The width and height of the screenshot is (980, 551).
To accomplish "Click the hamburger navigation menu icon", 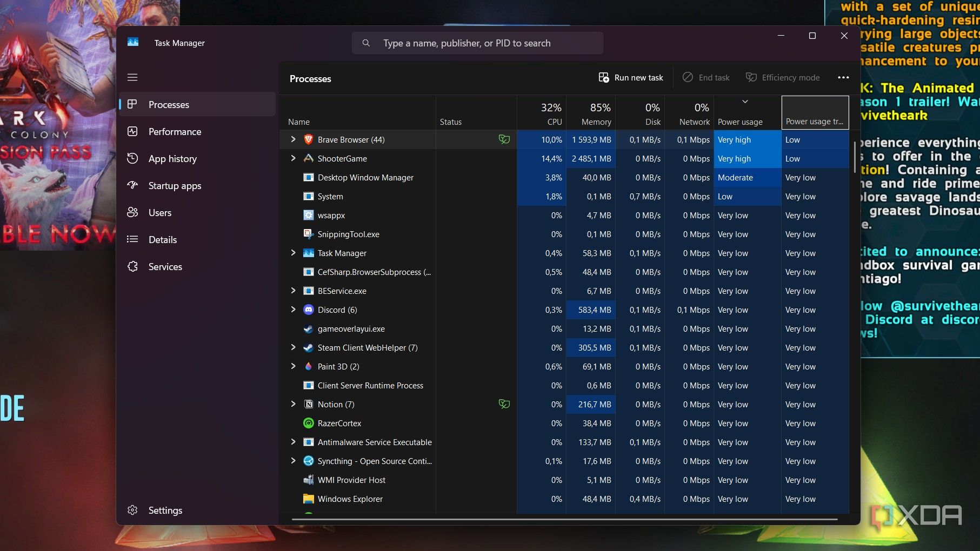I will tap(132, 77).
